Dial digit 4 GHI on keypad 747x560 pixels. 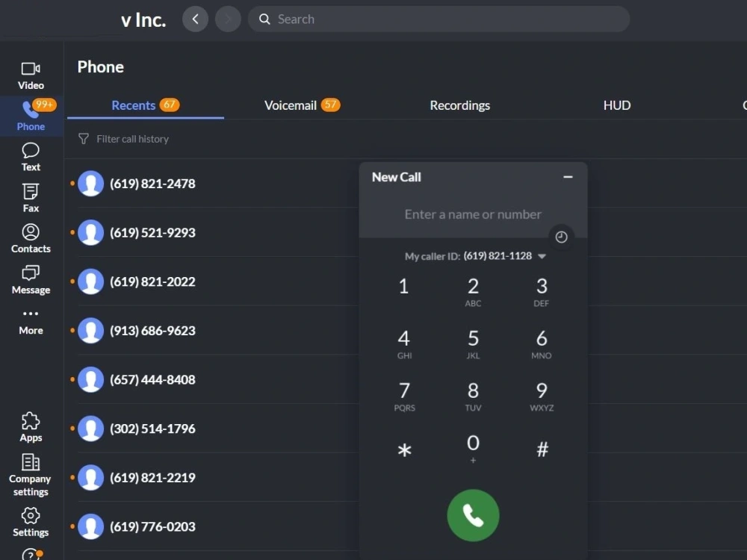coord(404,343)
